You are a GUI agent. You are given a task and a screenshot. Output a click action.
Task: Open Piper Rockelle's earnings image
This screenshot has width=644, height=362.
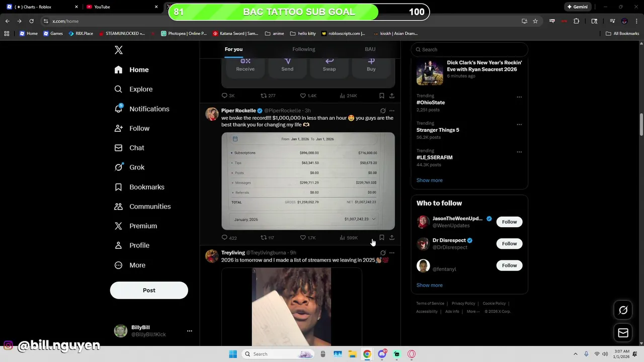308,181
